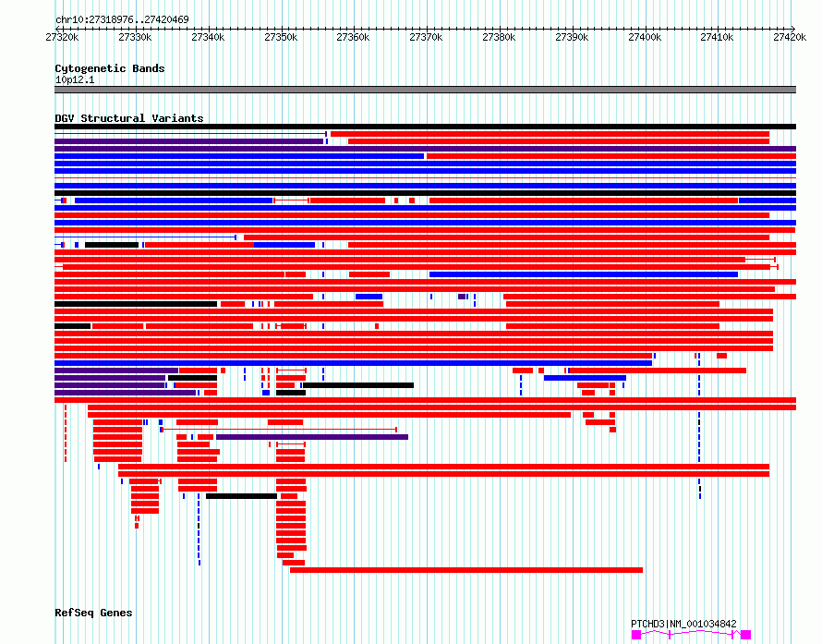
Task: Click the black variant spanning 27353k to 27368k
Action: pos(358,385)
